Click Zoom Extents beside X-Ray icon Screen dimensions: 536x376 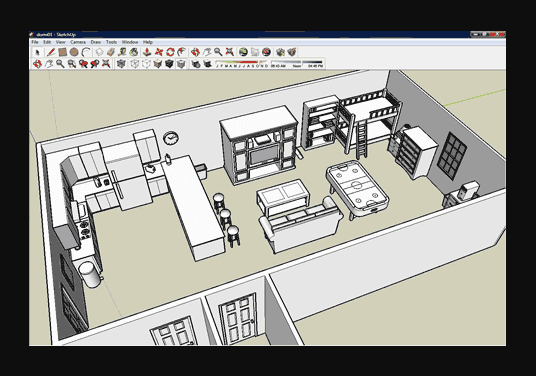[x=106, y=64]
